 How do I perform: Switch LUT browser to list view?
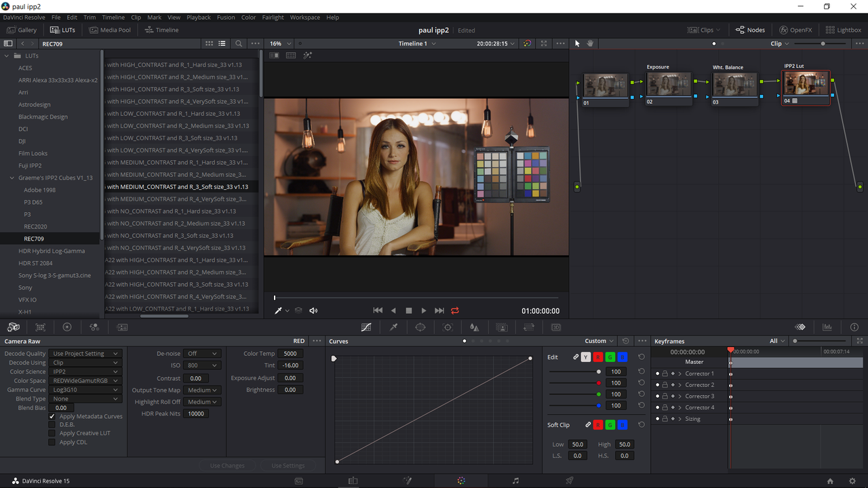(x=222, y=43)
